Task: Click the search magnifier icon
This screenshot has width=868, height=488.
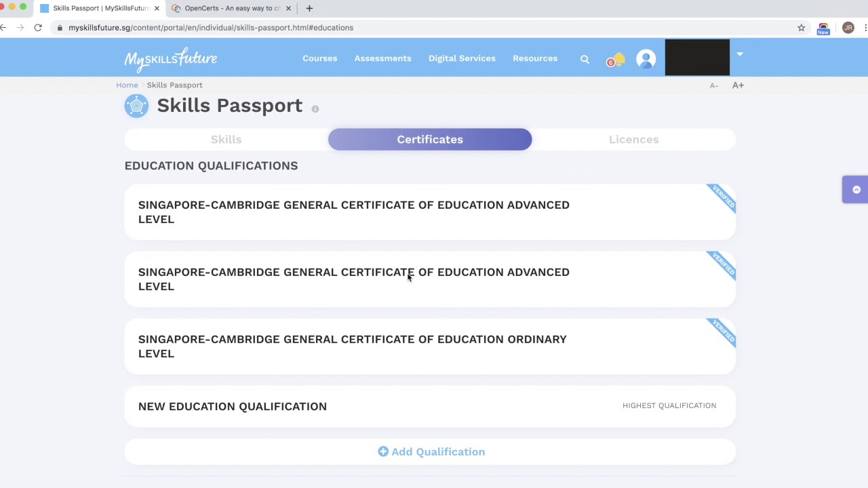Action: [x=585, y=59]
